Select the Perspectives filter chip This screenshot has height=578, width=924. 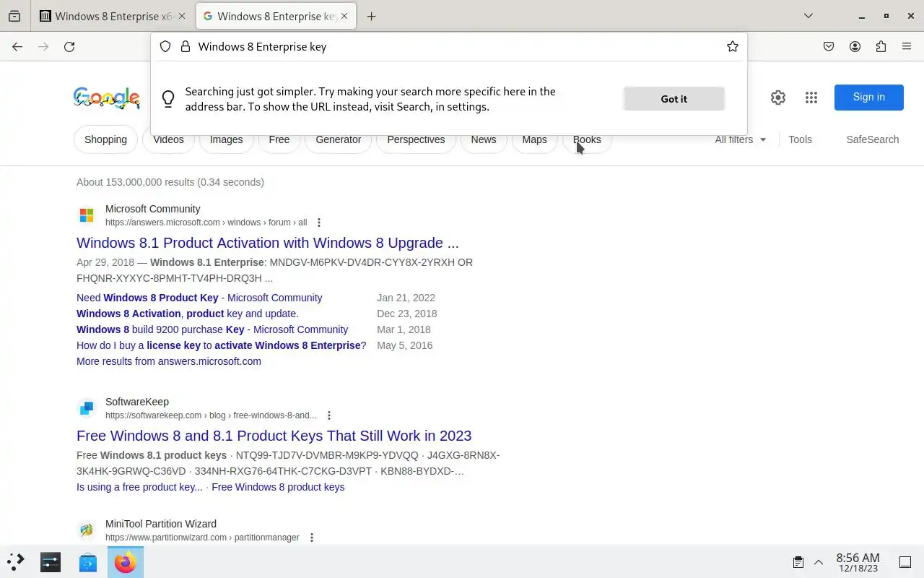[x=416, y=139]
